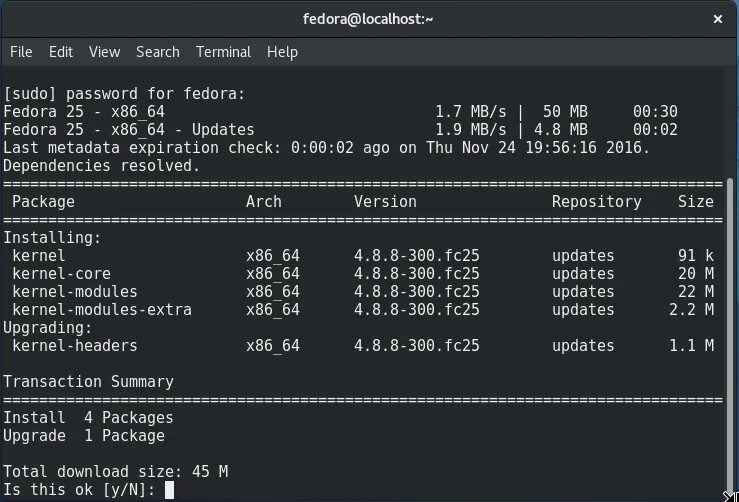The height and width of the screenshot is (502, 739).
Task: Click the 'kernel-headers' package name
Action: 75,346
